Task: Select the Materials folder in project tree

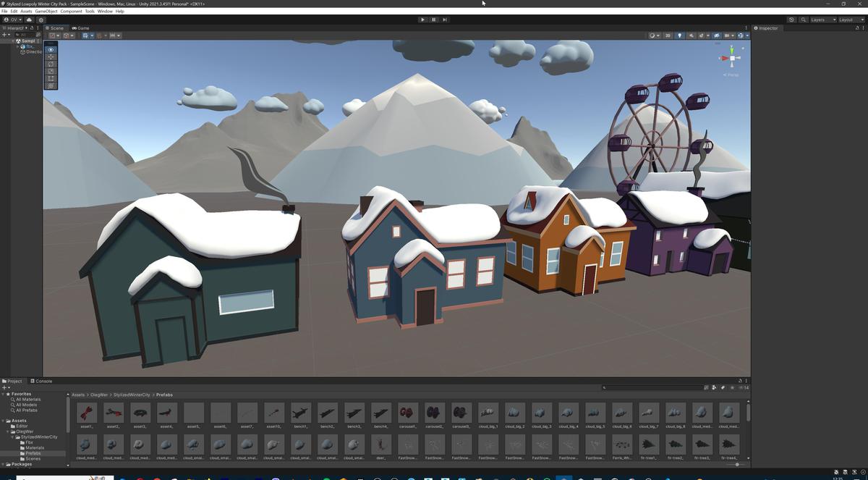Action: pyautogui.click(x=34, y=448)
